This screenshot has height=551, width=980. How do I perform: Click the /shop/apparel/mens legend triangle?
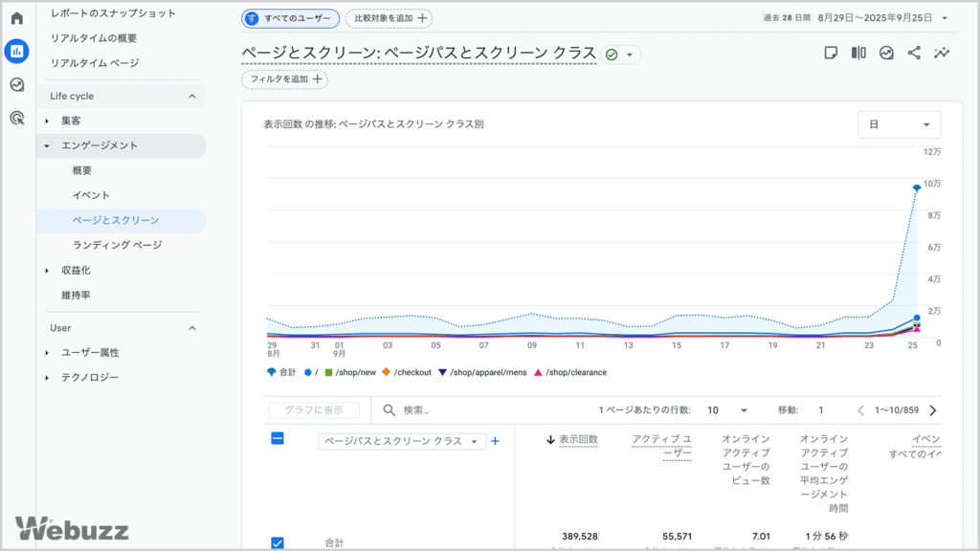442,372
